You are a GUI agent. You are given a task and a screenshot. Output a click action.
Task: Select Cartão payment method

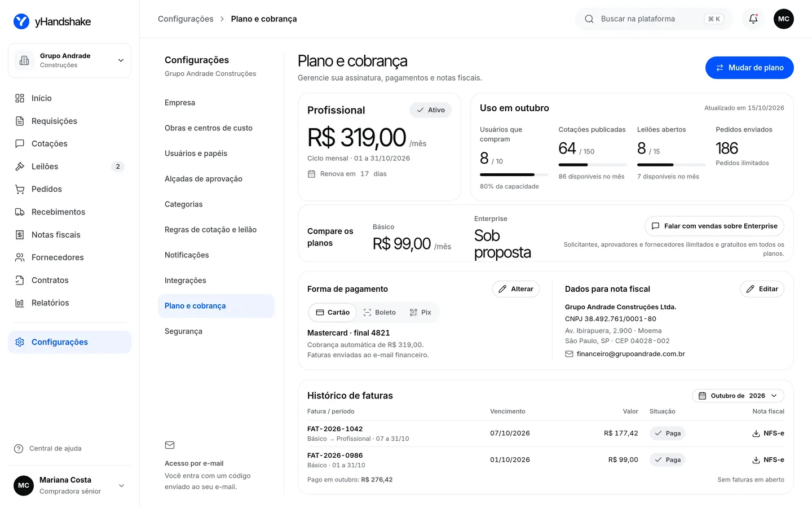(x=333, y=313)
